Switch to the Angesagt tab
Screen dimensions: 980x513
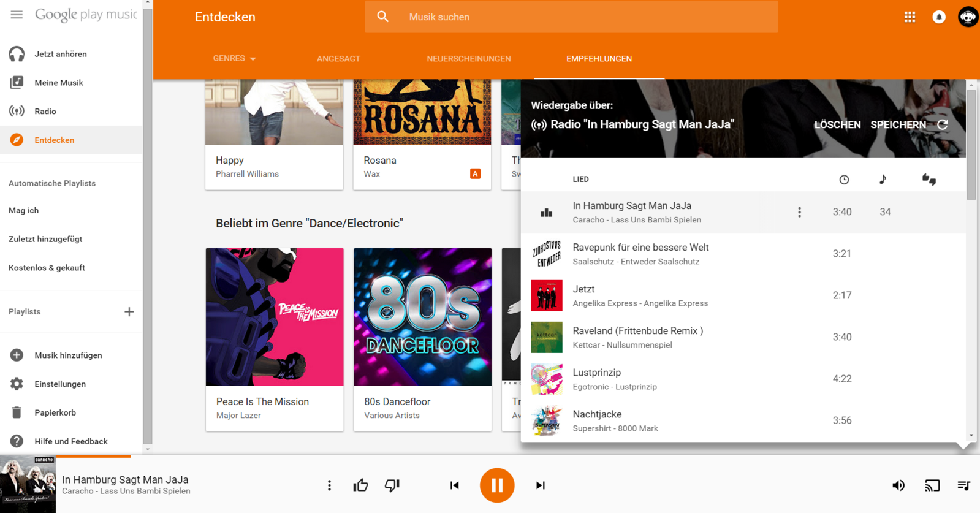click(x=338, y=59)
